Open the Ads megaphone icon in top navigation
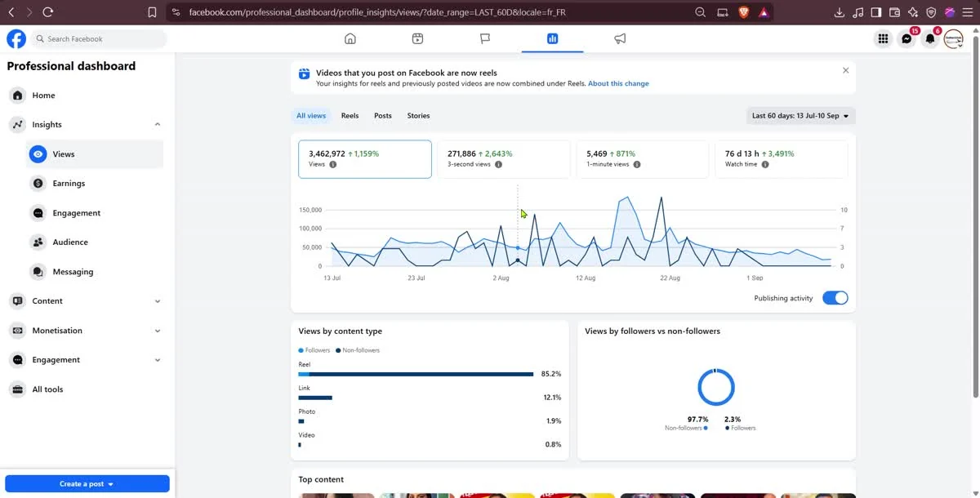Screen dimensions: 980x498 tap(620, 38)
